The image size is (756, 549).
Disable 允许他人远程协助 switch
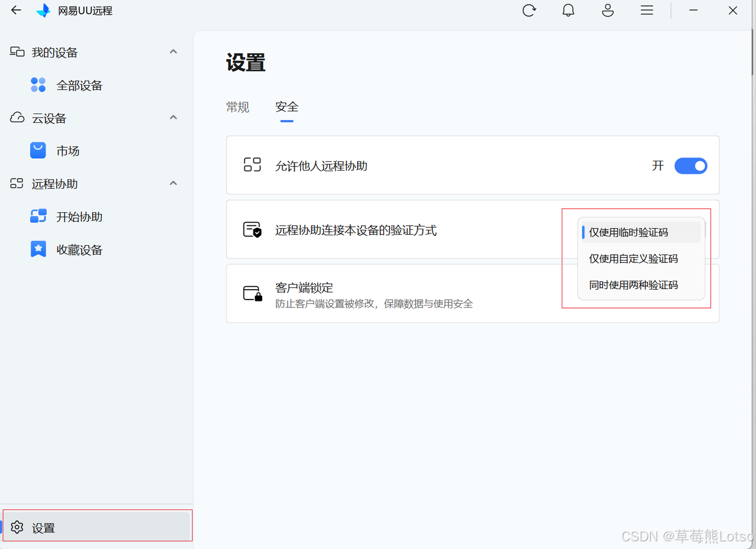click(690, 166)
